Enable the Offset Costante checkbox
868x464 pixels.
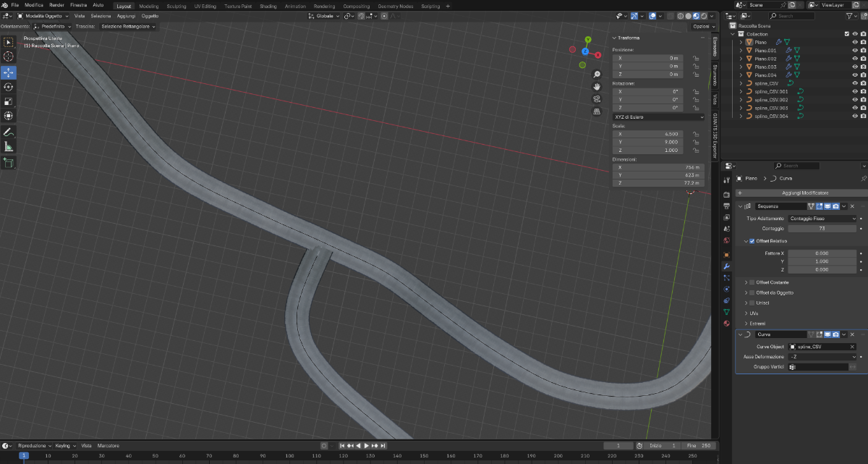(752, 282)
